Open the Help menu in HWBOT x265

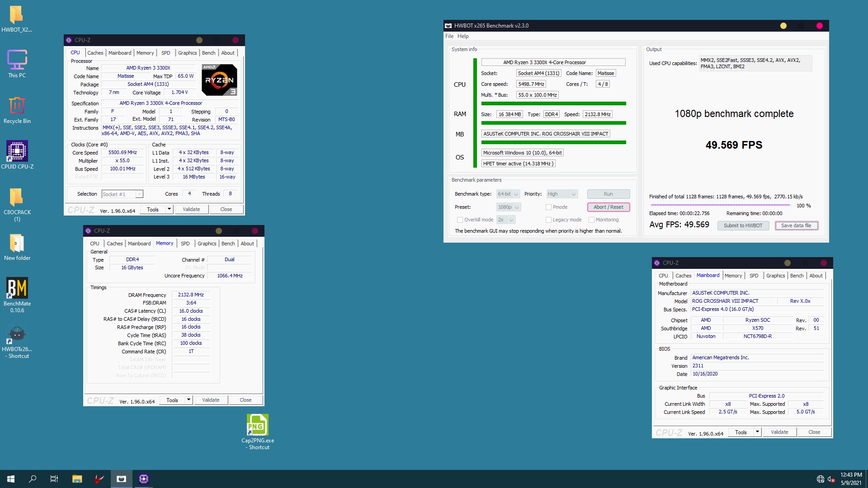pos(463,36)
